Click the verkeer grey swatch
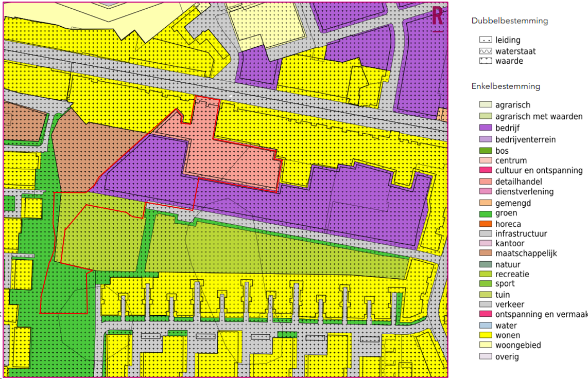 click(486, 304)
